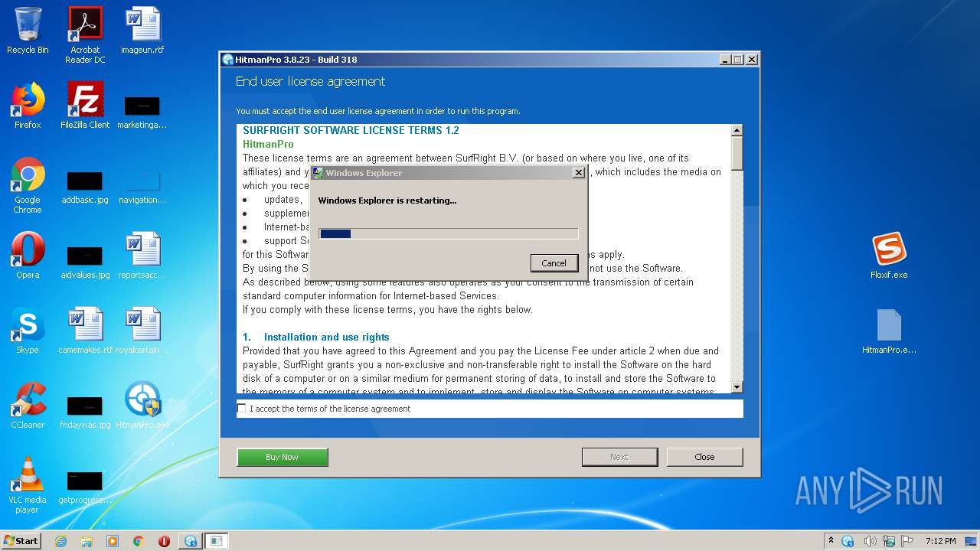Click the license agreement scroll down arrow
The image size is (980, 551).
pyautogui.click(x=737, y=387)
